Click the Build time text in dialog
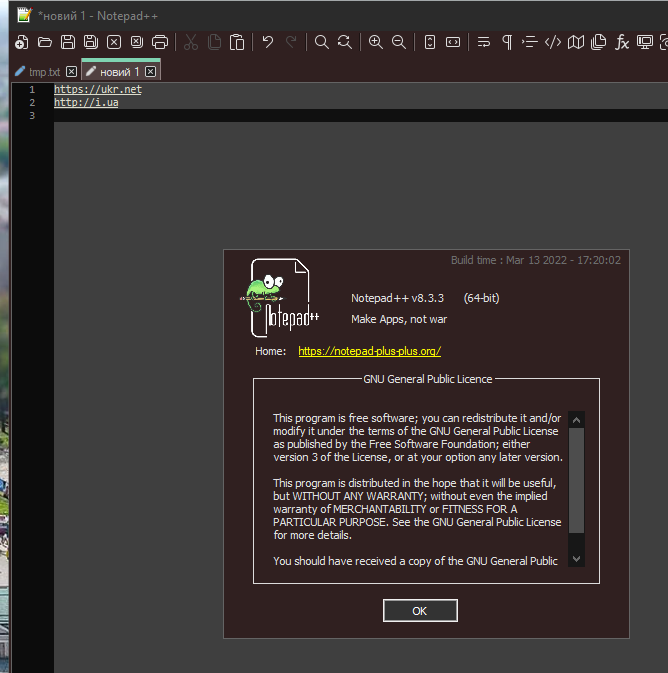 [x=535, y=260]
